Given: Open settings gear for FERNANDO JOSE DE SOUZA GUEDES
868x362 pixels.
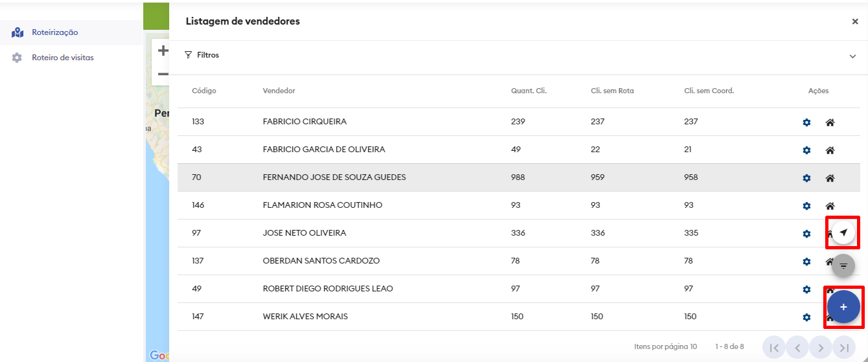Looking at the screenshot, I should (806, 178).
